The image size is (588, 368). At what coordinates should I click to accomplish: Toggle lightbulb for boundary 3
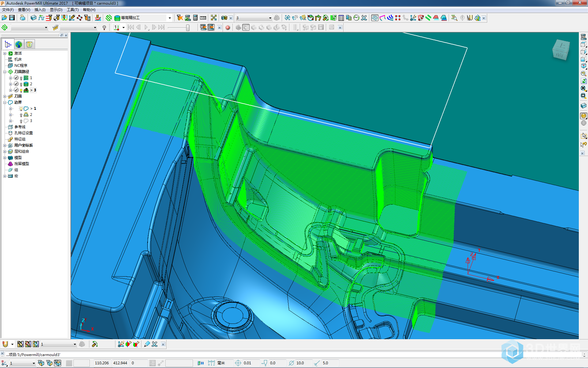tap(21, 121)
